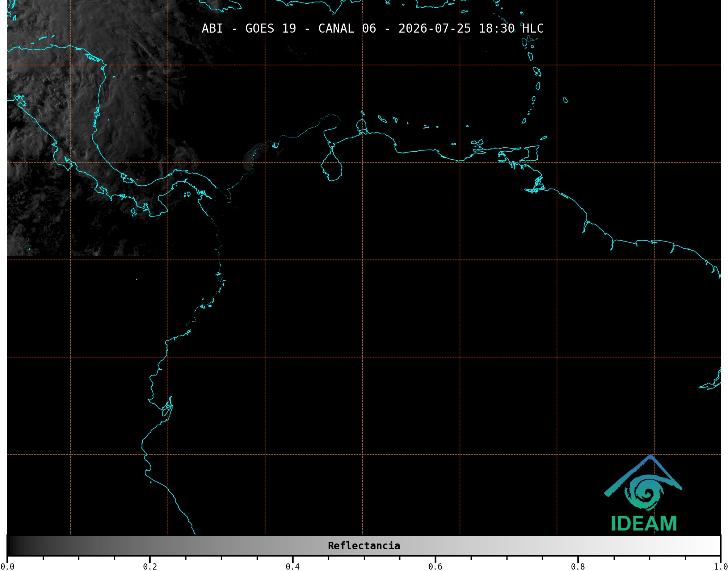This screenshot has width=728, height=571.
Task: Click the 1.0 tick label on colorbar
Action: [720, 567]
